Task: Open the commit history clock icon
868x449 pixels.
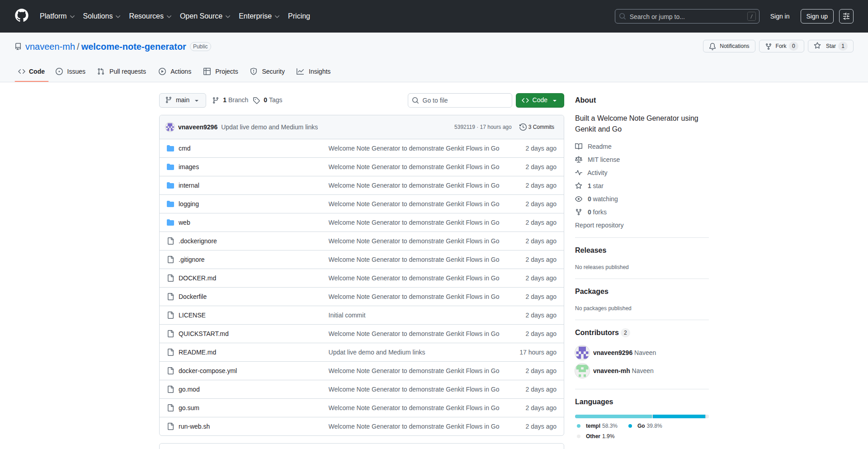Action: point(523,127)
